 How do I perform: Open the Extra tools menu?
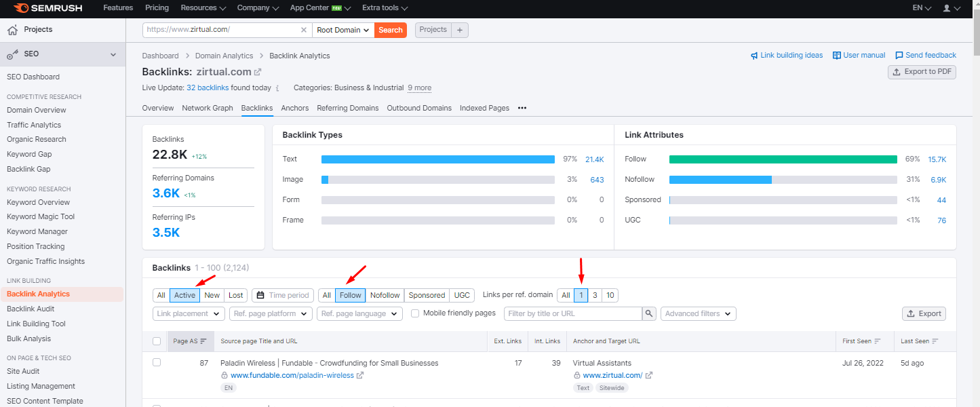(385, 8)
